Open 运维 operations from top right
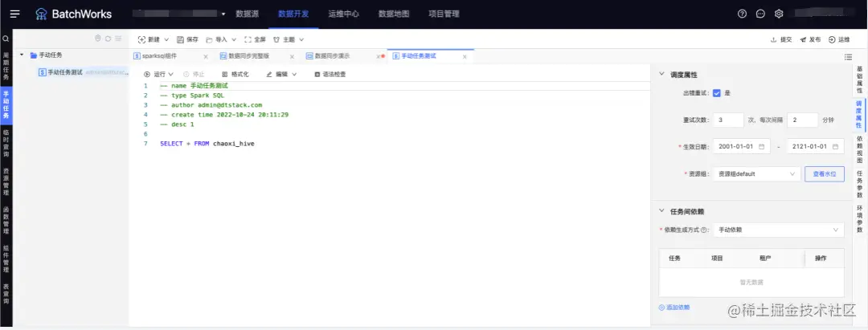The image size is (868, 330). pyautogui.click(x=839, y=40)
